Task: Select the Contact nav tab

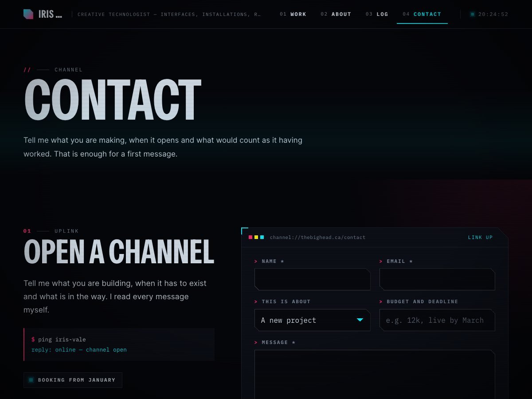Action: tap(422, 14)
